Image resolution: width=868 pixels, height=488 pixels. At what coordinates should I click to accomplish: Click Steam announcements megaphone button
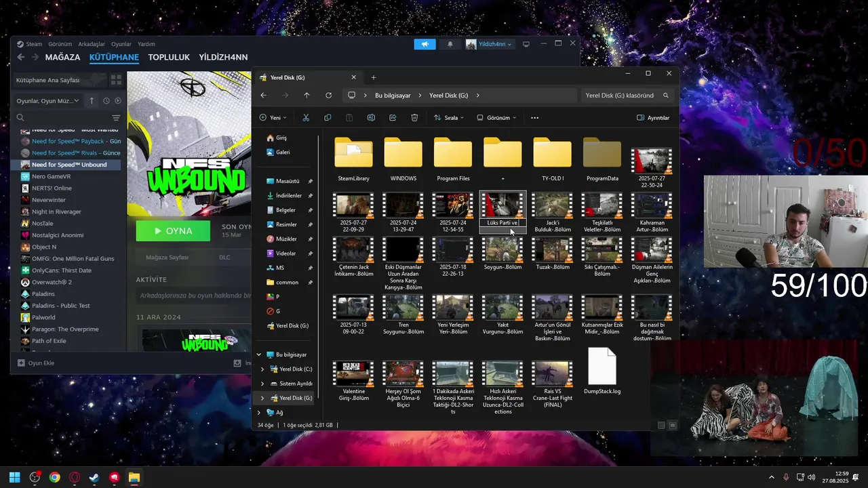click(425, 44)
